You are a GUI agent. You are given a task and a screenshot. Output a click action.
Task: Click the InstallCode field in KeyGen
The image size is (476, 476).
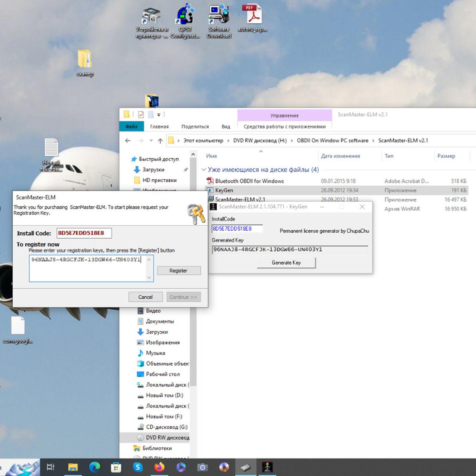pyautogui.click(x=237, y=229)
